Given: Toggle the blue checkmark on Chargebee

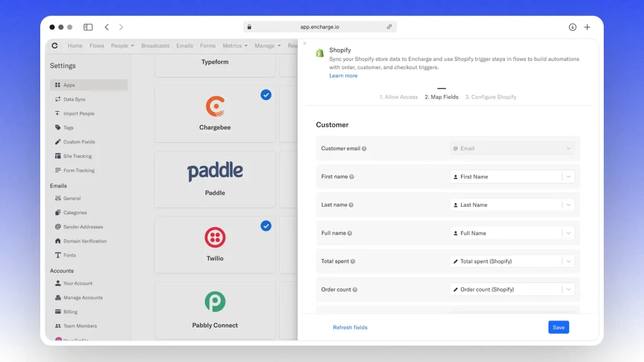Looking at the screenshot, I should pos(265,95).
